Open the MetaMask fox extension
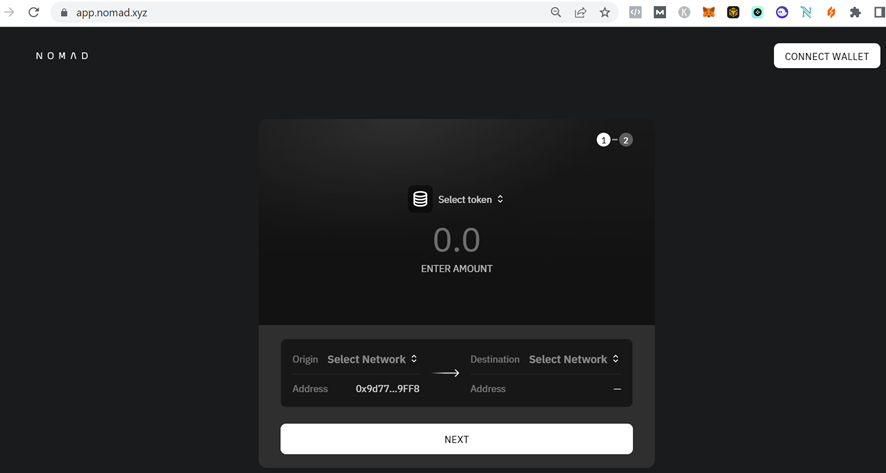This screenshot has height=473, width=886. (709, 12)
